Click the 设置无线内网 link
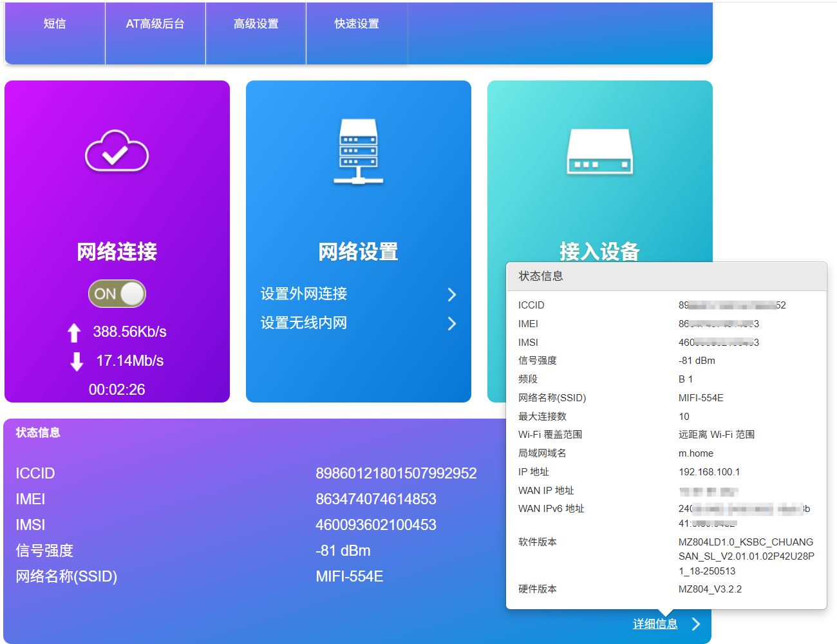The image size is (837, 644). (x=304, y=323)
